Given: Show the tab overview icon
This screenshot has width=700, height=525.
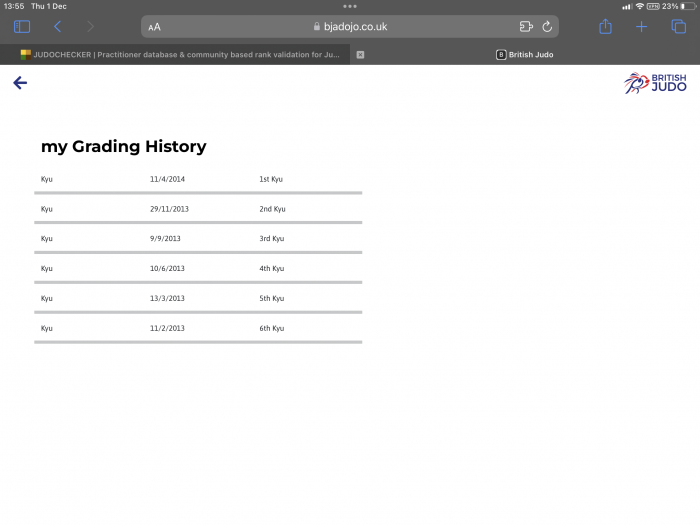Looking at the screenshot, I should (679, 27).
